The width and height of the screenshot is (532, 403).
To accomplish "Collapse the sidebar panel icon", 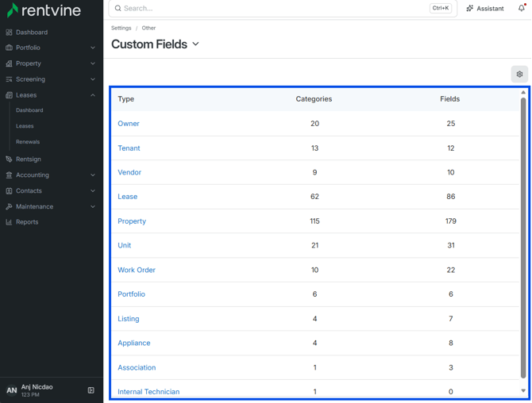I will coord(91,390).
